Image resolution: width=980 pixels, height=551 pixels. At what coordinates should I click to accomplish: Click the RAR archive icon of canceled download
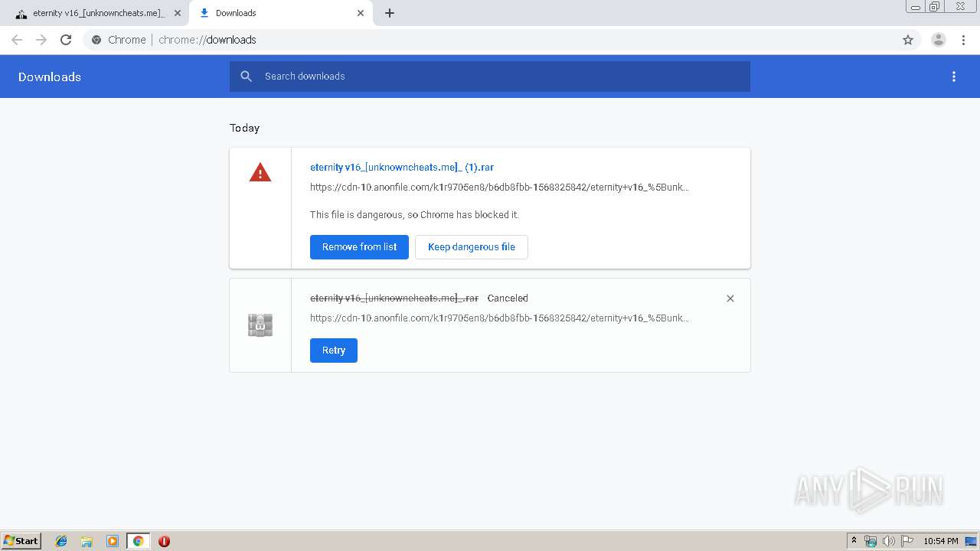[x=260, y=325]
